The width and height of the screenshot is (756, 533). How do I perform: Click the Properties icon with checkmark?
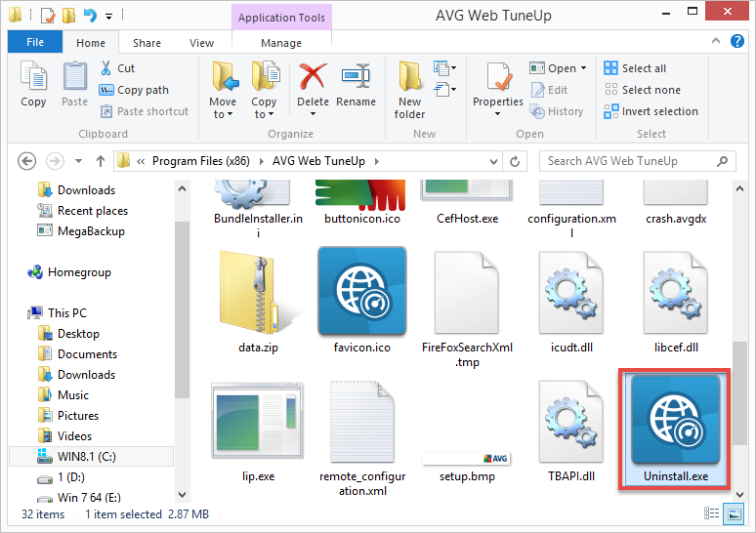(498, 77)
